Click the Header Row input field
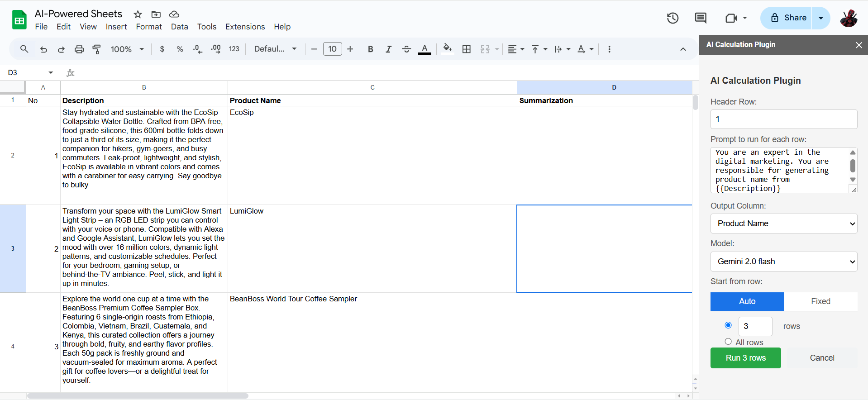Viewport: 868px width, 400px height. 784,119
